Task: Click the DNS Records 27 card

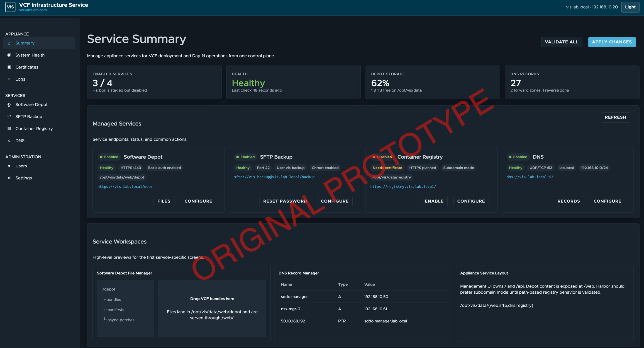Action: point(572,82)
